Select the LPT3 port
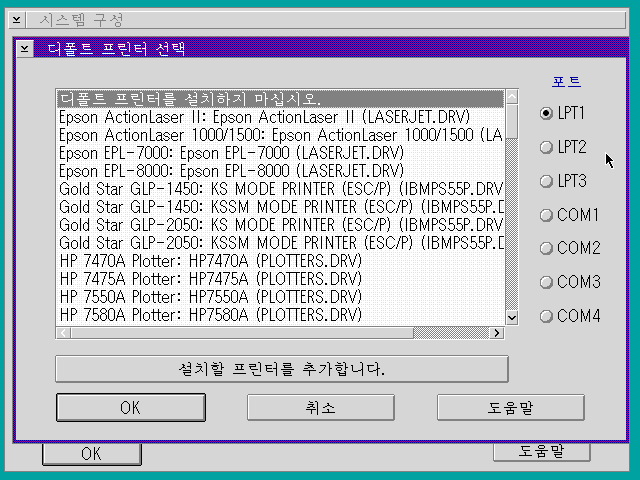640x480 pixels. point(563,181)
